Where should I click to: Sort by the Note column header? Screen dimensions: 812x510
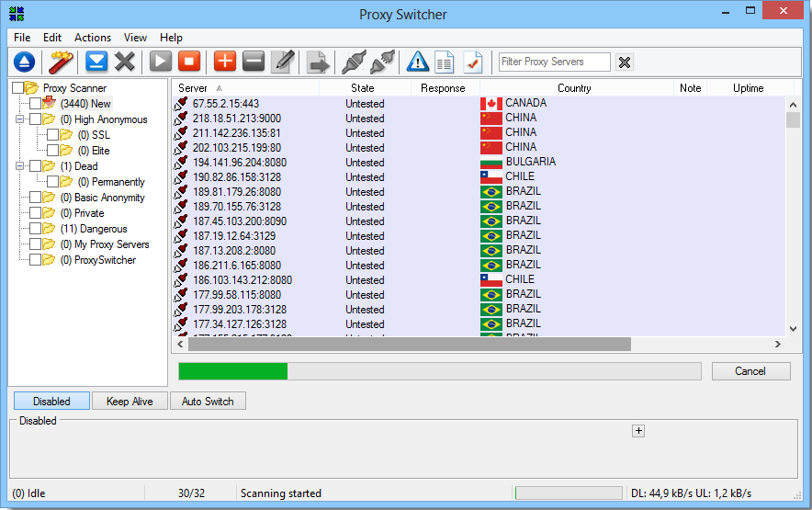[x=690, y=88]
